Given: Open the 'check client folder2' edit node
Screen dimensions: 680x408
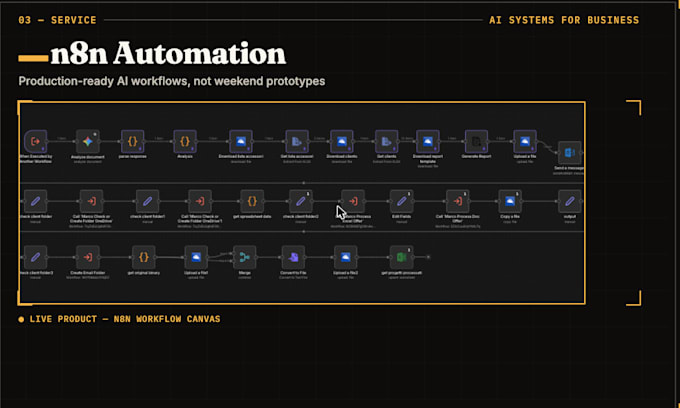Looking at the screenshot, I should point(301,201).
